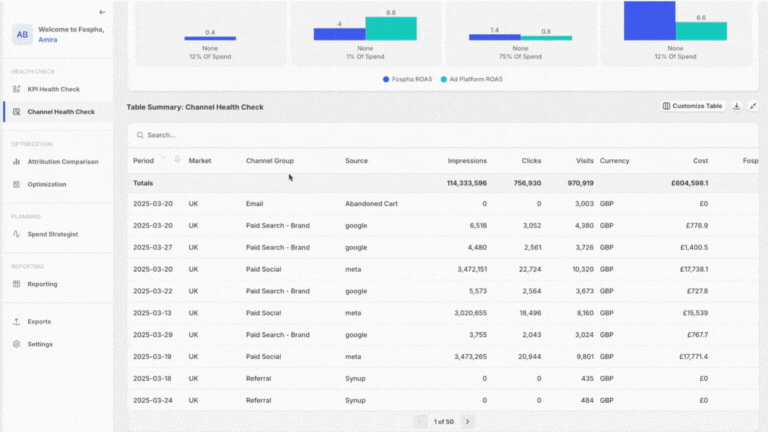This screenshot has height=432, width=768.
Task: Click the Channel Health Check sidebar icon
Action: click(x=17, y=112)
